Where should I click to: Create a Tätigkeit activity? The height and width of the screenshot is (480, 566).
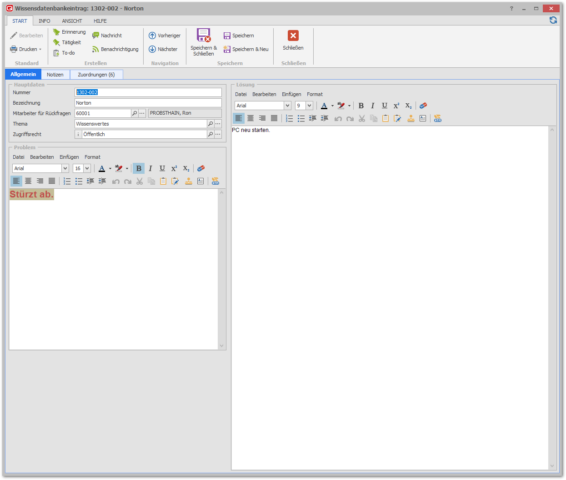tap(67, 42)
